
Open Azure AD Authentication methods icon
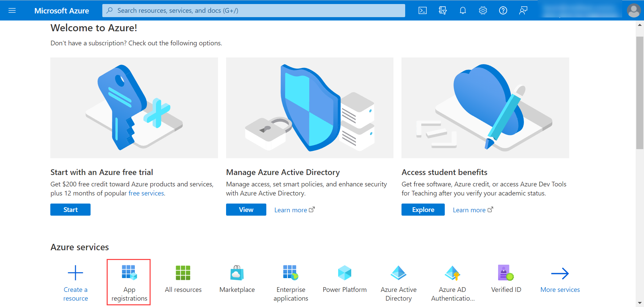452,273
